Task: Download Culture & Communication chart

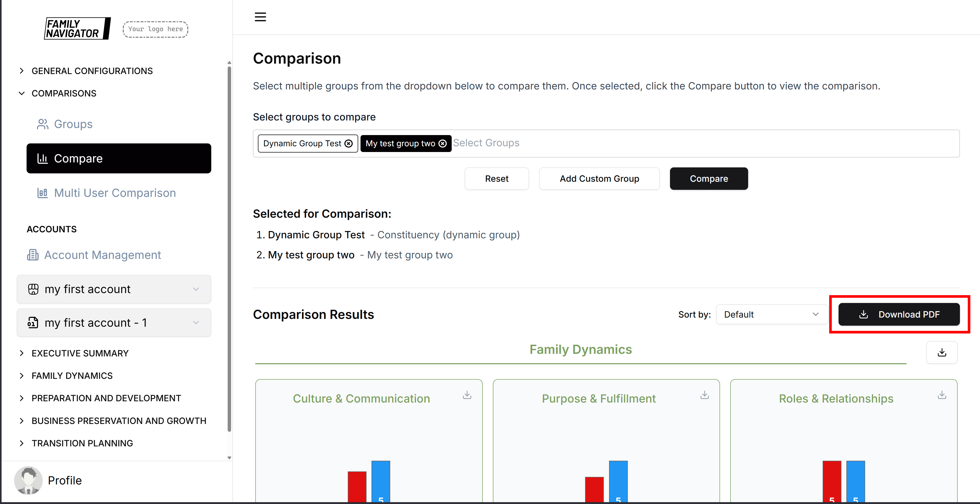Action: [467, 395]
